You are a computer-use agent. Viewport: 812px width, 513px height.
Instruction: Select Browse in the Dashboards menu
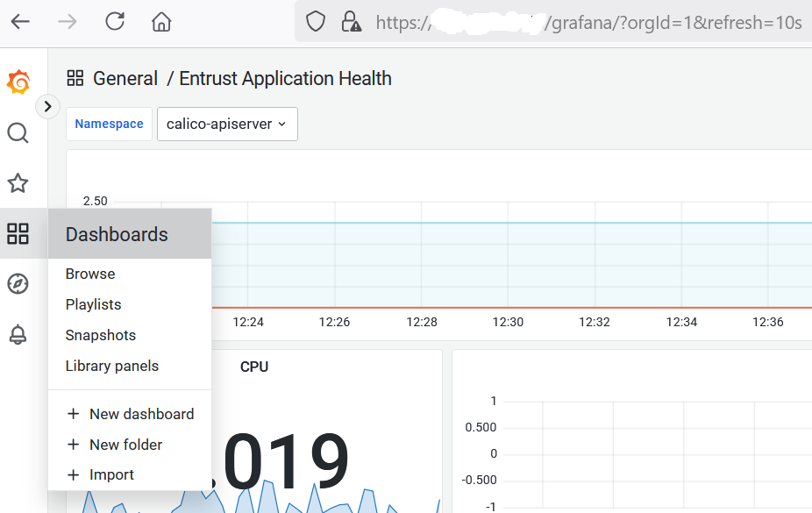coord(90,274)
